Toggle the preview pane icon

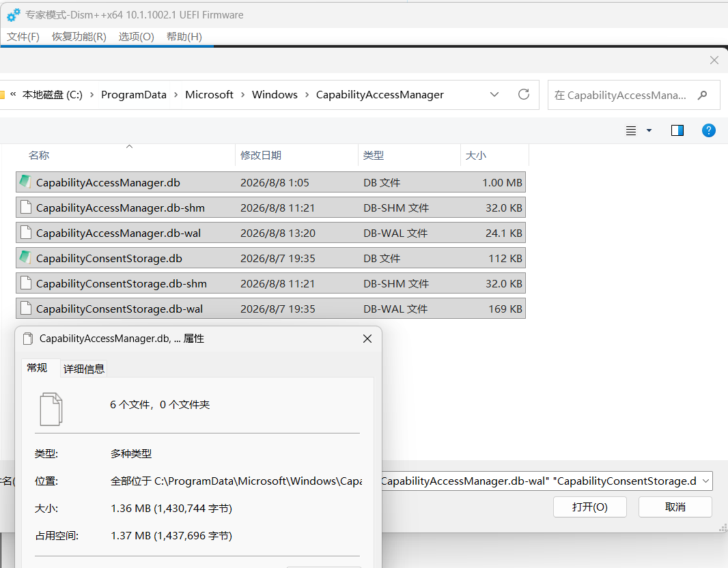click(x=677, y=130)
